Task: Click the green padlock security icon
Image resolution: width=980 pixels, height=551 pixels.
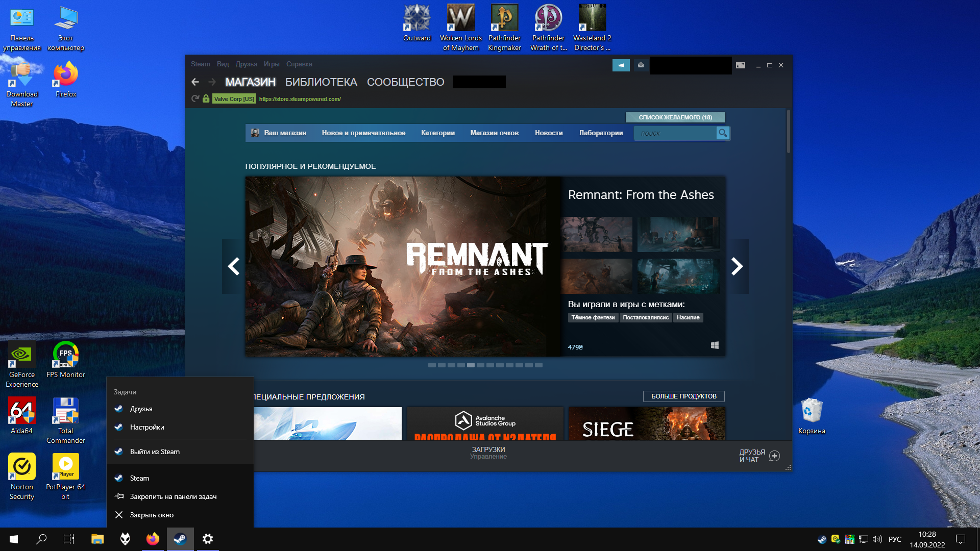Action: click(206, 99)
